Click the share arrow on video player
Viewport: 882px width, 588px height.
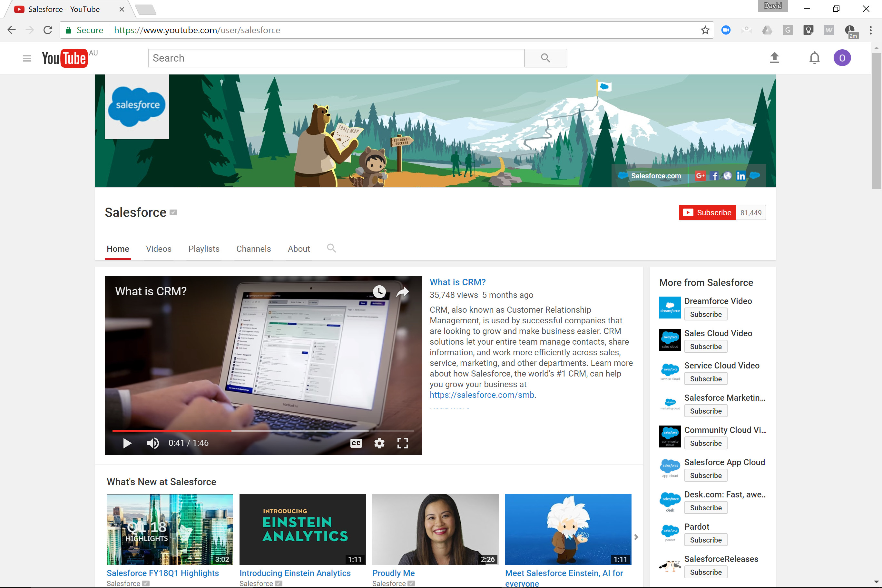click(x=403, y=291)
